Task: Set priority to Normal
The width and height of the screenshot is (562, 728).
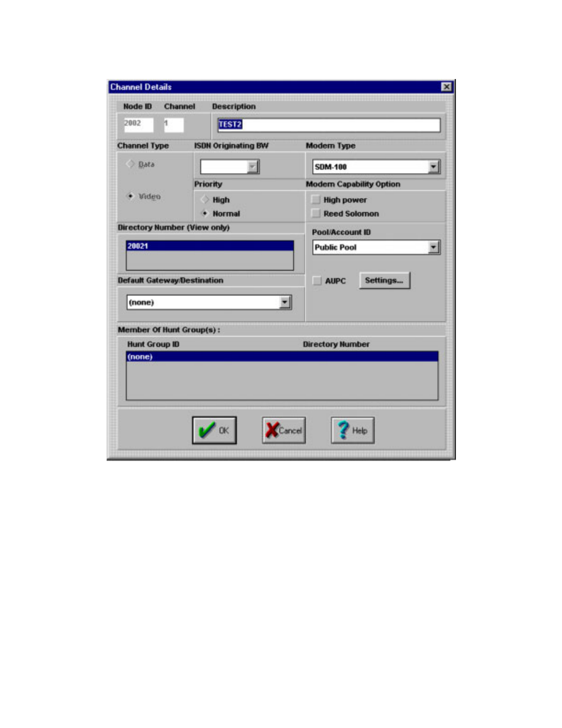Action: point(204,213)
